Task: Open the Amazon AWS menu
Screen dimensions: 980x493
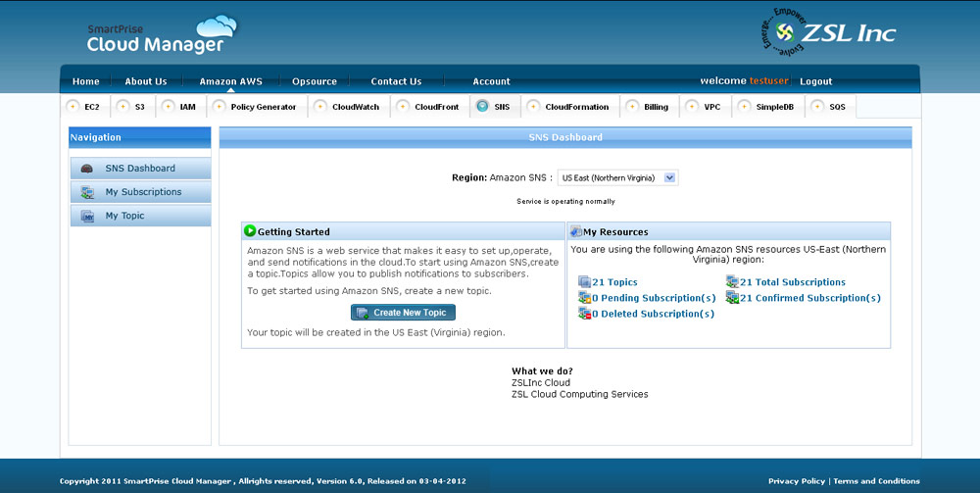Action: tap(230, 81)
